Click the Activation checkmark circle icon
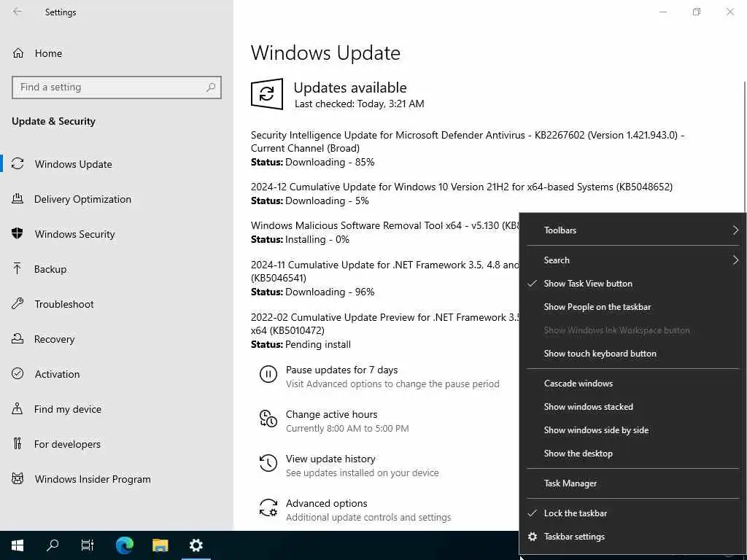 coord(18,374)
